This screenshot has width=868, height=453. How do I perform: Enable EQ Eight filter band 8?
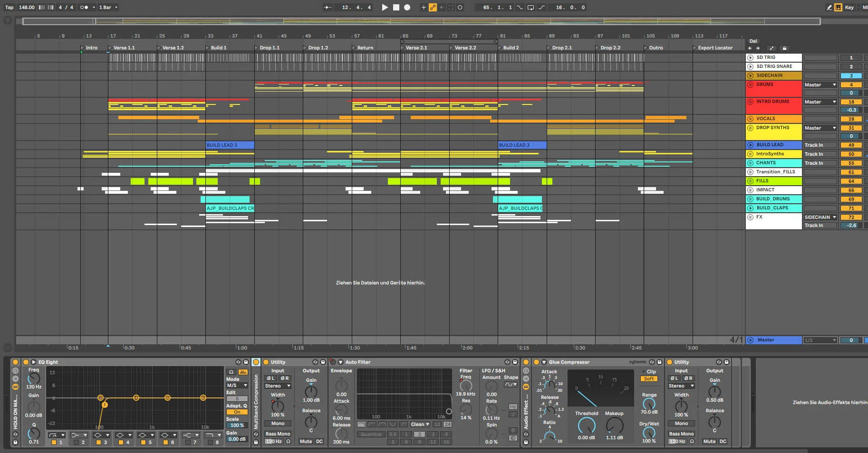tap(210, 442)
